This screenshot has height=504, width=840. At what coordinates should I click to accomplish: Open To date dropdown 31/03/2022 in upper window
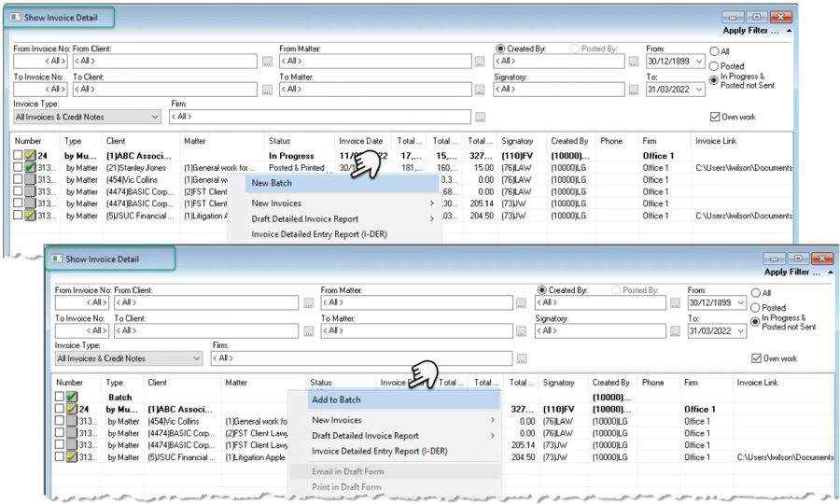point(698,90)
